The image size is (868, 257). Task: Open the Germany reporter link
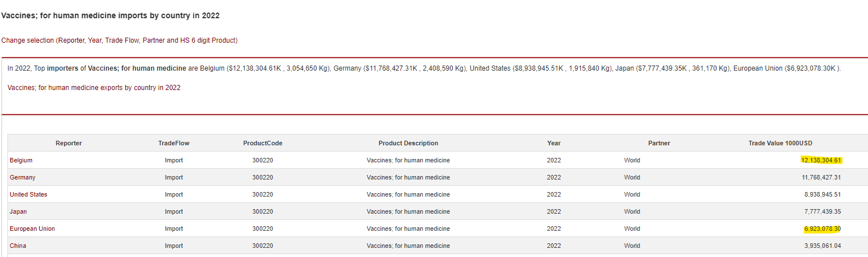[22, 177]
